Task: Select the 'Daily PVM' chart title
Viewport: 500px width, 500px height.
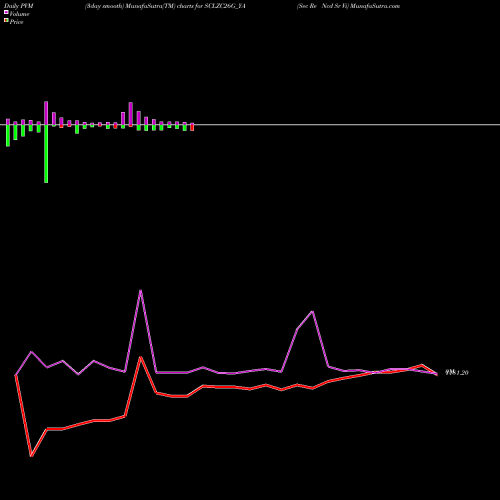Action: pos(19,6)
